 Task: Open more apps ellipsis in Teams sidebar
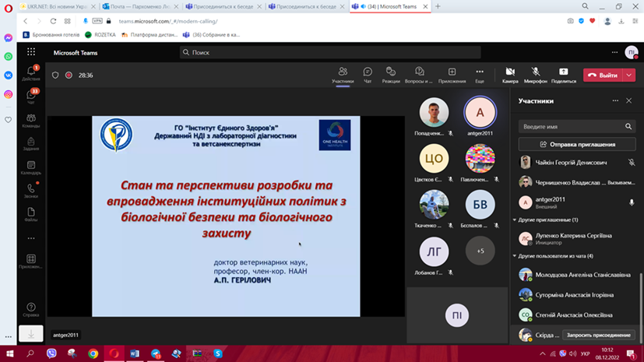(31, 238)
